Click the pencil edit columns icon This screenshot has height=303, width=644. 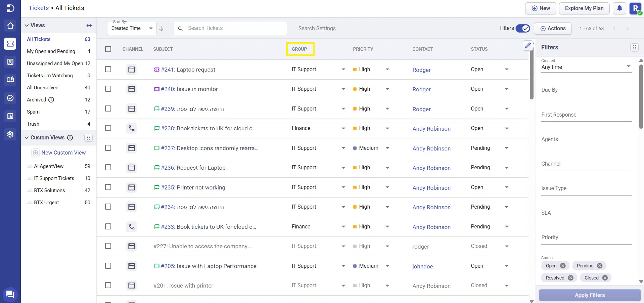click(528, 45)
